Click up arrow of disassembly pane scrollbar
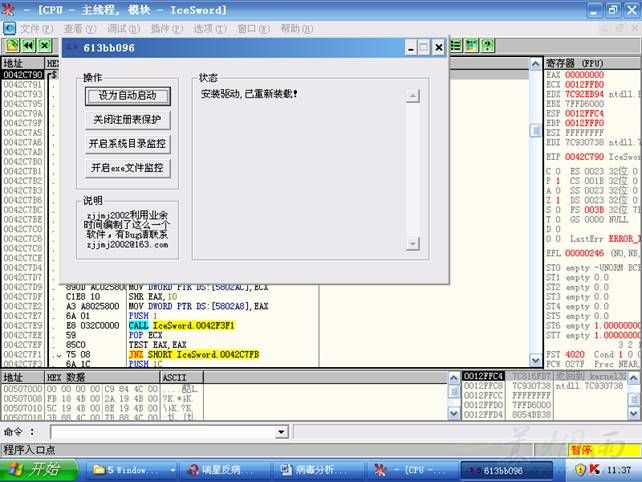The height and width of the screenshot is (482, 642). tap(536, 64)
